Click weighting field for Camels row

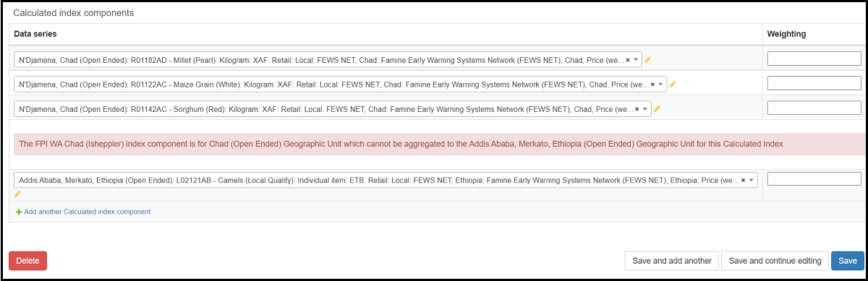(814, 179)
